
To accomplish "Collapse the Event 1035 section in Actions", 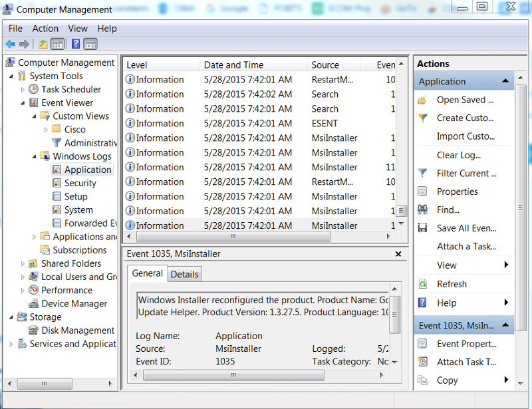I will pos(505,325).
